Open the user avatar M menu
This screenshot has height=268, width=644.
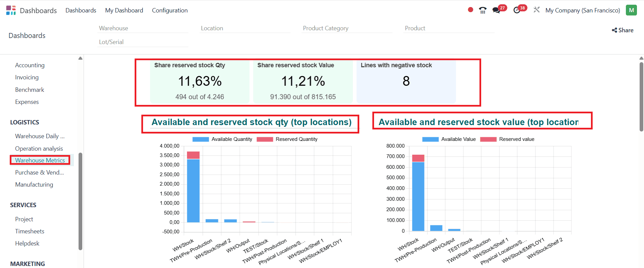631,10
